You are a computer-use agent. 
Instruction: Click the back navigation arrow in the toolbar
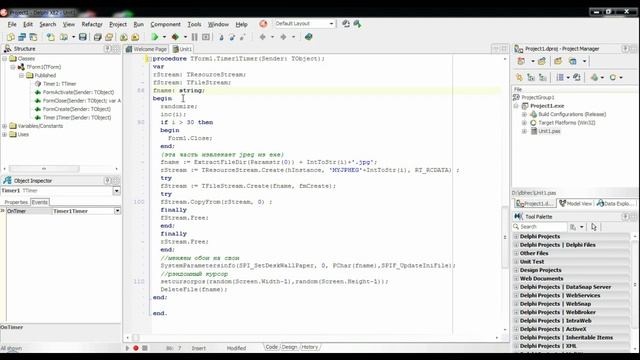tap(262, 37)
